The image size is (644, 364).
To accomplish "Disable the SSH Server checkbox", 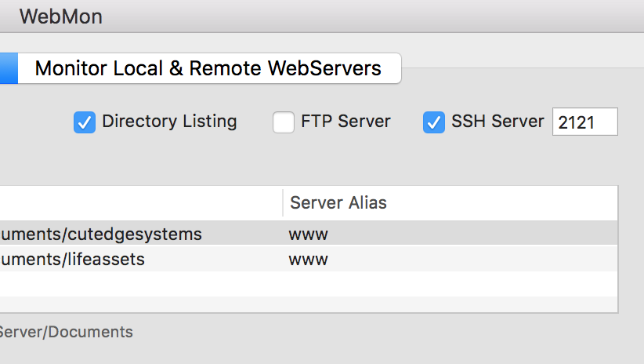I will [434, 122].
